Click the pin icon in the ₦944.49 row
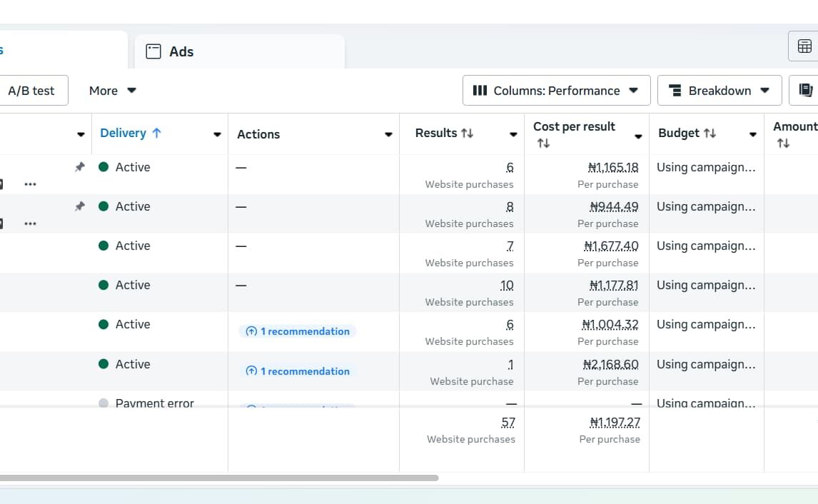This screenshot has height=504, width=818. [x=79, y=206]
